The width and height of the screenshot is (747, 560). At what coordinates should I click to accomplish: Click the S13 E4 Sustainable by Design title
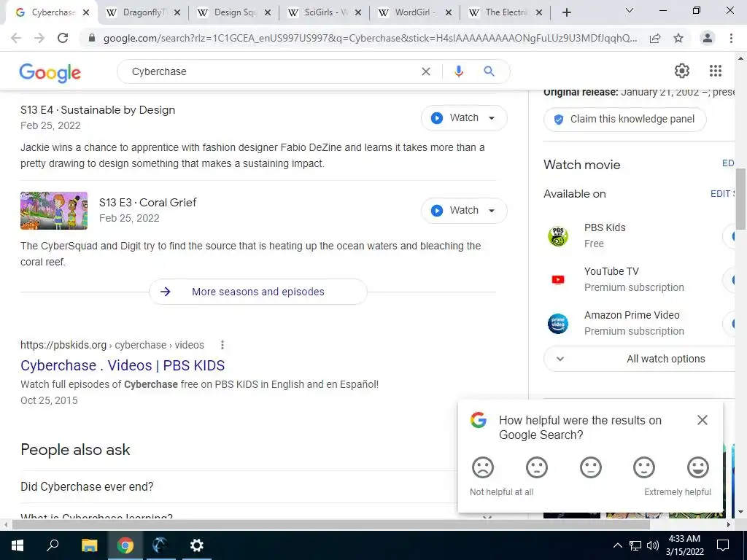[x=98, y=110]
